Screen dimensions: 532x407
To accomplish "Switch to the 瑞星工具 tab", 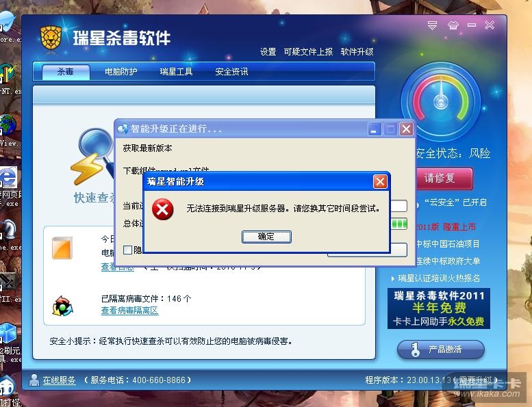I will point(176,72).
